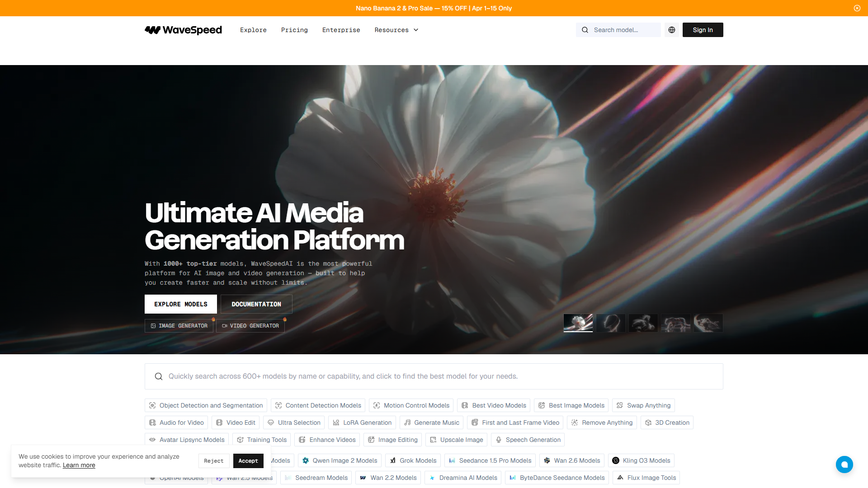868x488 pixels.
Task: Select the Ultra Selection tag
Action: point(294,422)
